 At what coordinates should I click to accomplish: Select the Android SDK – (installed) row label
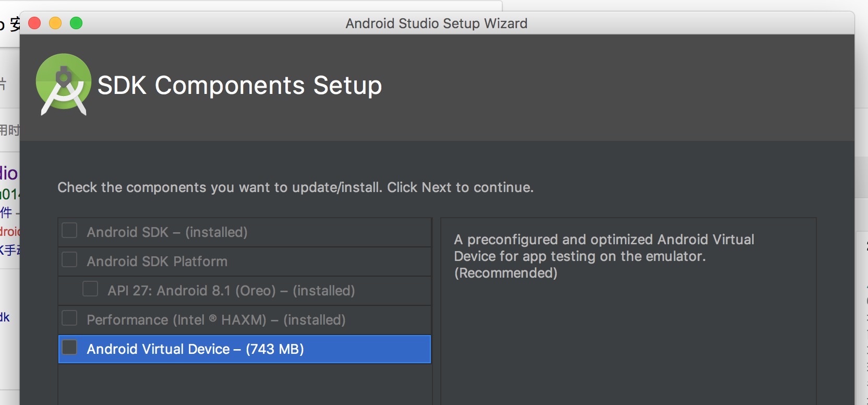click(167, 232)
